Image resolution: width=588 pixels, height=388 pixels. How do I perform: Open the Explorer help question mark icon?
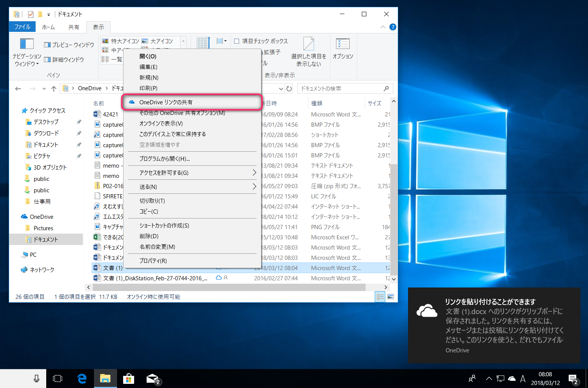coord(393,27)
